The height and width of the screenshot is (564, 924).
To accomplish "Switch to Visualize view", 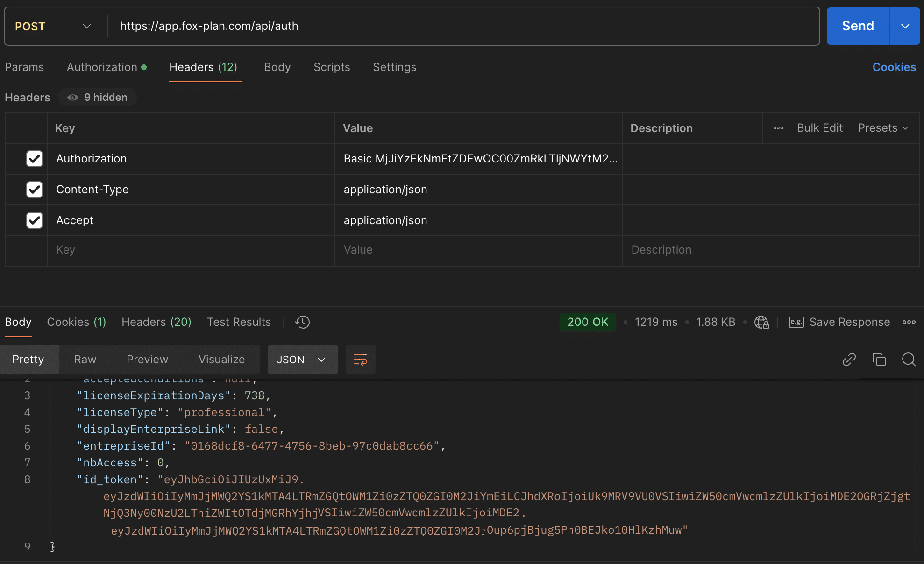I will (x=221, y=360).
